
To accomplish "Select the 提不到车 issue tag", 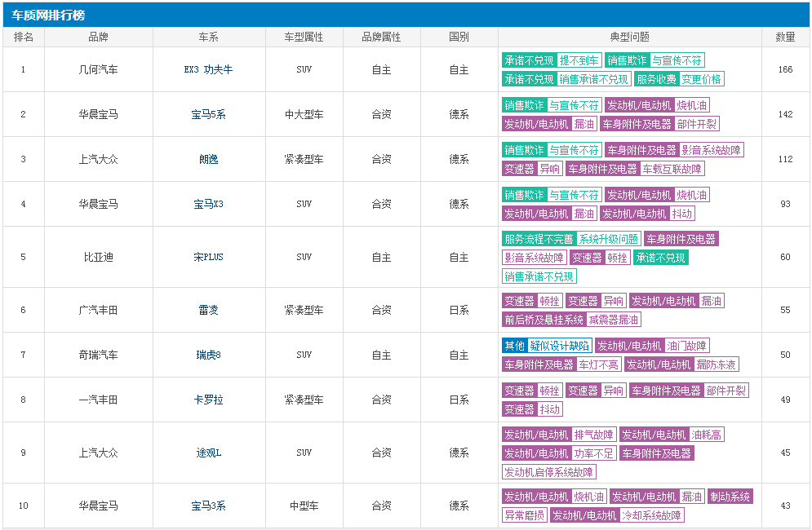I will click(579, 60).
